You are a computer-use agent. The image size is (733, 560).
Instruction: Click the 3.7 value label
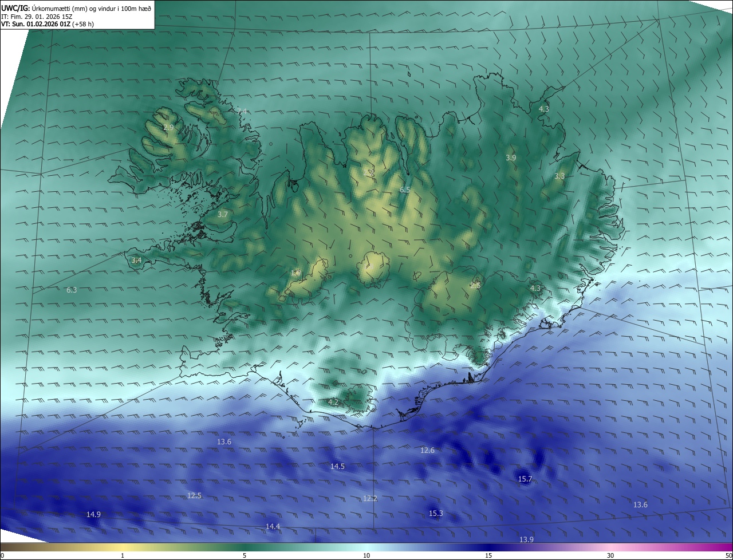point(223,214)
